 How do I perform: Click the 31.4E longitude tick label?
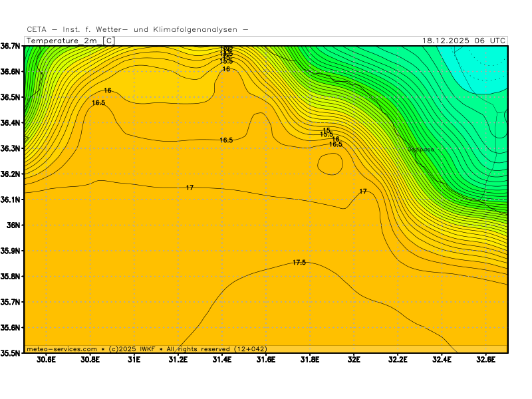[x=221, y=360]
